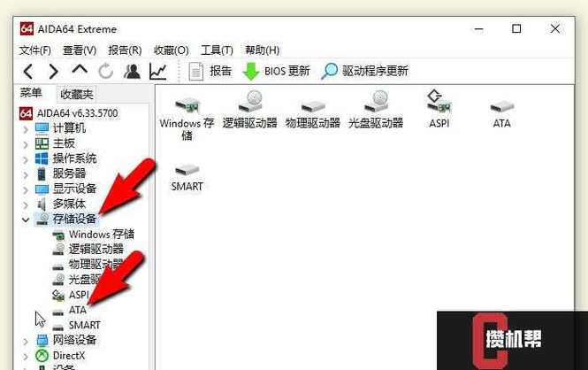Open the ASPI icon in main pane

tap(439, 109)
